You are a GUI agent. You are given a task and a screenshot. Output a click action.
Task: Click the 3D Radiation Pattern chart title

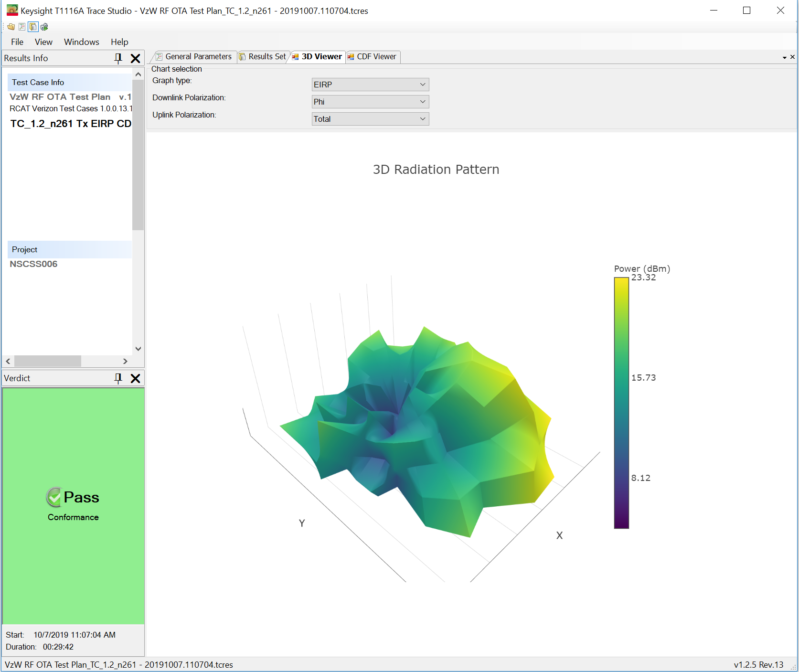tap(436, 170)
